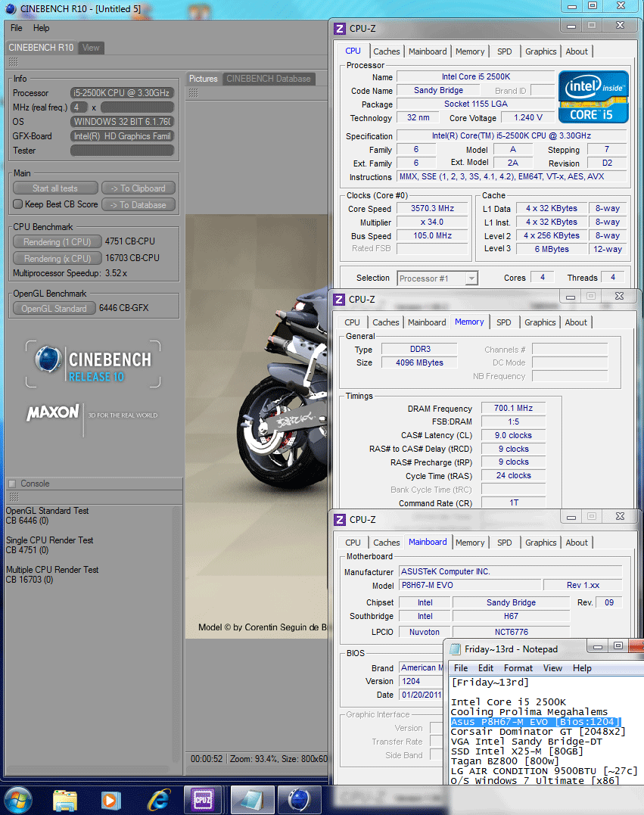Run the Rendering (1 CPU) benchmark
The image size is (644, 815).
(x=58, y=241)
